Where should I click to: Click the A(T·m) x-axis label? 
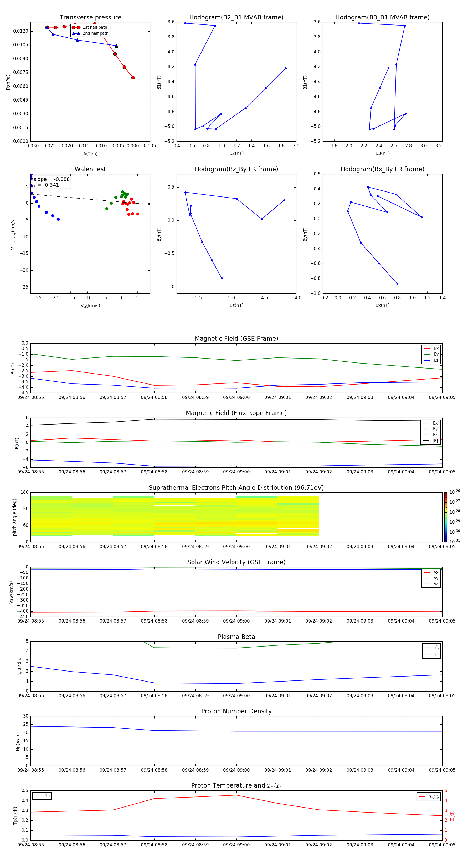pyautogui.click(x=90, y=154)
